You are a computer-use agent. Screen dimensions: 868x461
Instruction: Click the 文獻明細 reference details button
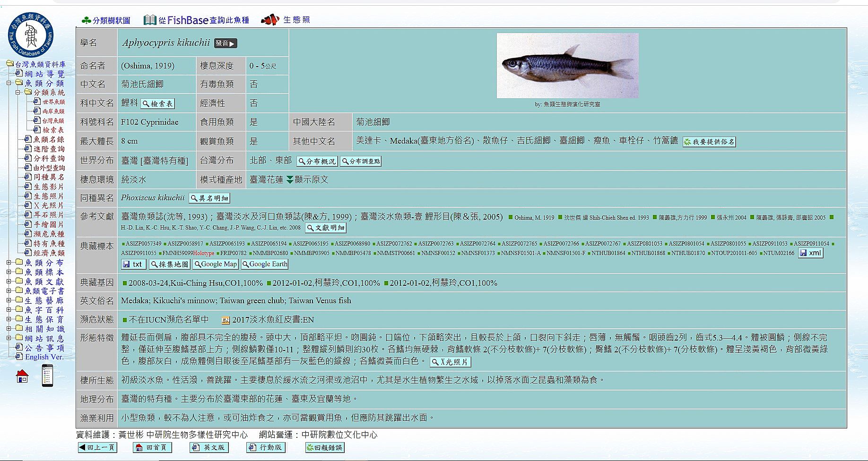[326, 228]
